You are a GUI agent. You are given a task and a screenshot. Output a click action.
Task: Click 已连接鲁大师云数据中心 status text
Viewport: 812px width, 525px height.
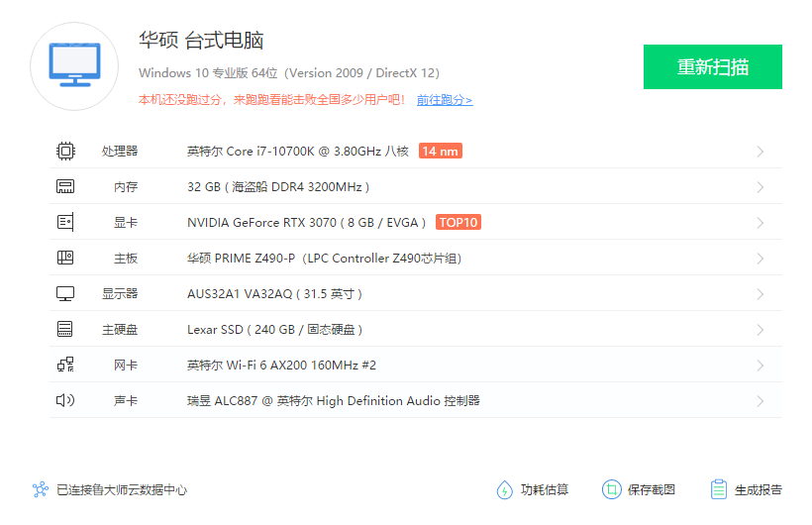(x=122, y=489)
